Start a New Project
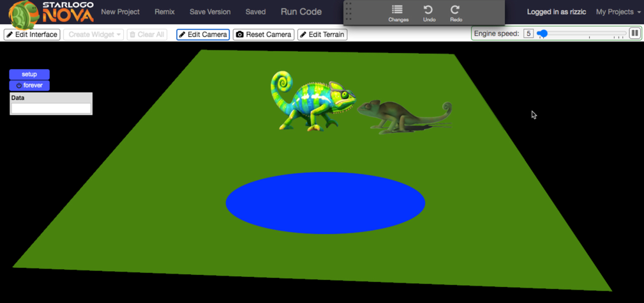The height and width of the screenshot is (303, 644). click(x=121, y=12)
